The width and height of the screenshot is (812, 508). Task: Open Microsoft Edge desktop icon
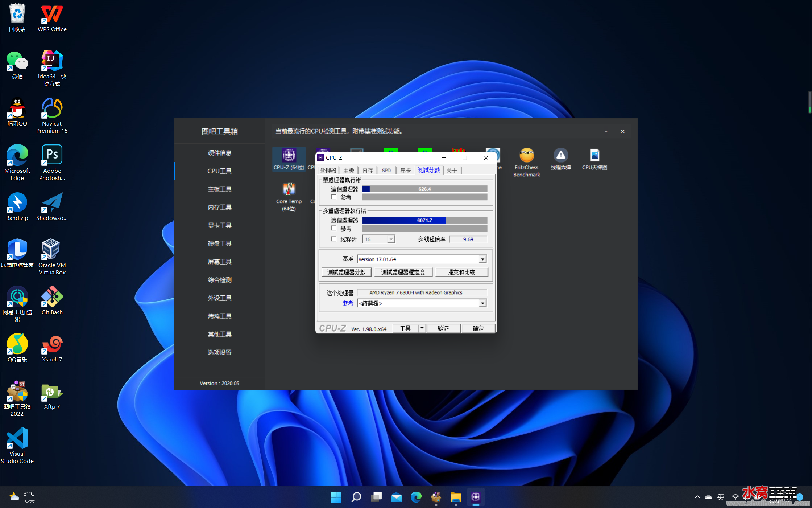tap(17, 162)
